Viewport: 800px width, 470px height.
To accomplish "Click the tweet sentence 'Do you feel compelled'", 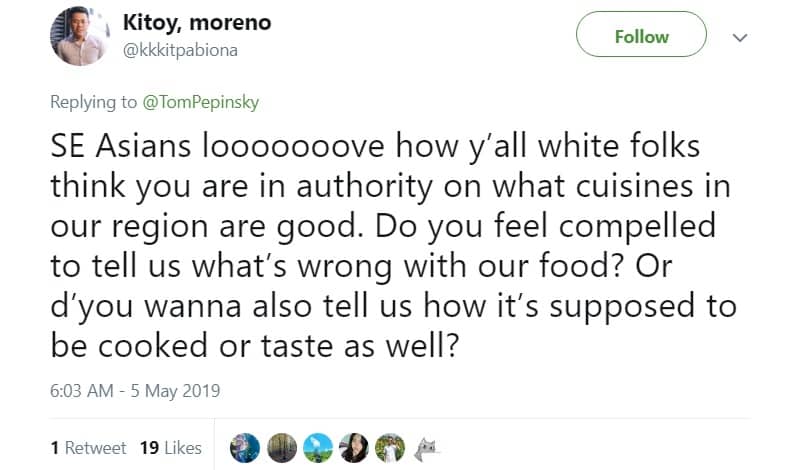I will pyautogui.click(x=545, y=227).
